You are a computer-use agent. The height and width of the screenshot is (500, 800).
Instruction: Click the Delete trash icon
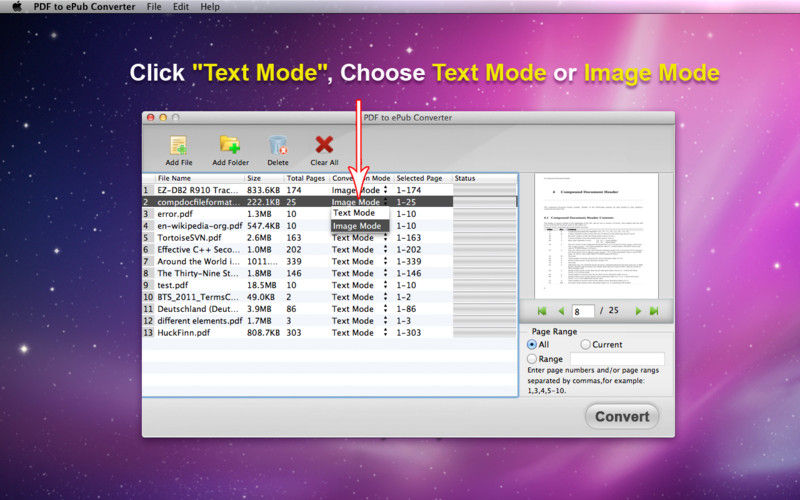point(278,145)
